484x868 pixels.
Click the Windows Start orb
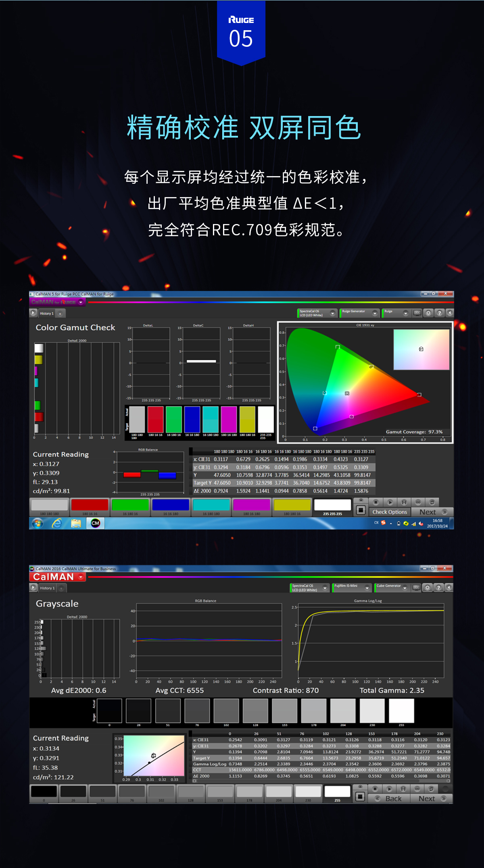pos(38,523)
